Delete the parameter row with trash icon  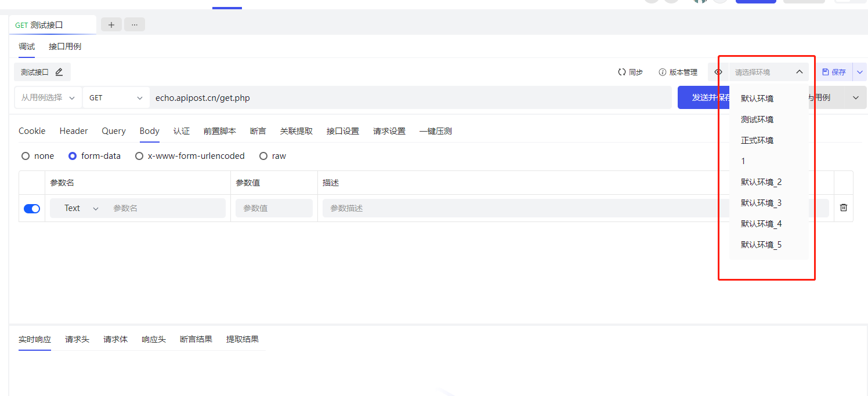pyautogui.click(x=843, y=208)
